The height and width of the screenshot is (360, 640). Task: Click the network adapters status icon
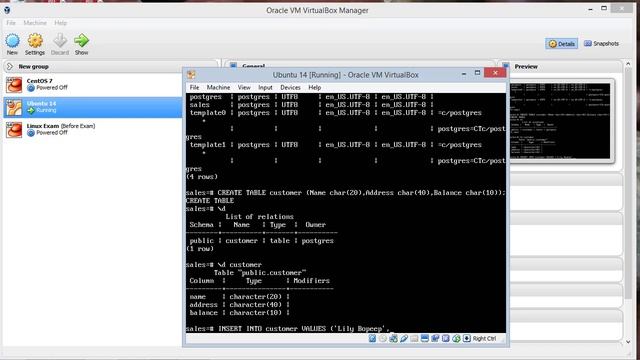tap(393, 338)
